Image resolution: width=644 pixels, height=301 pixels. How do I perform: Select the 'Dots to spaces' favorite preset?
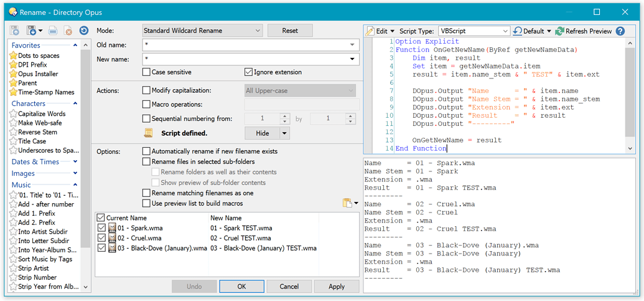pos(39,56)
